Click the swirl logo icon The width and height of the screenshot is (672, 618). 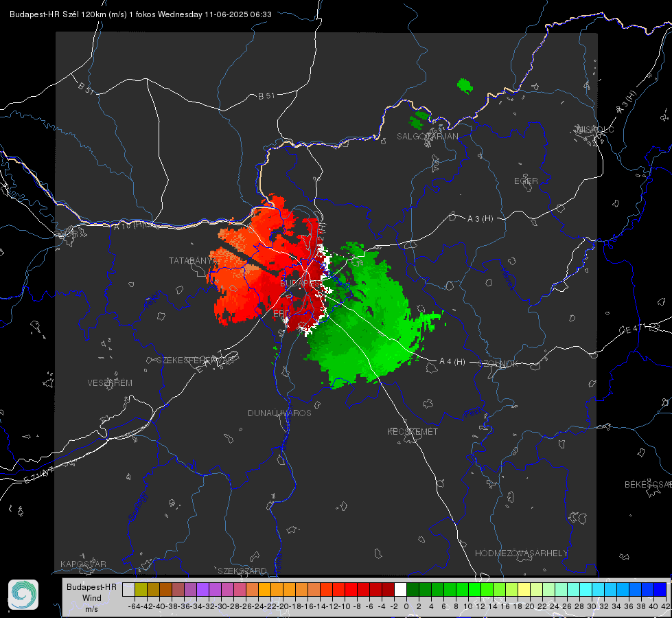tap(23, 595)
